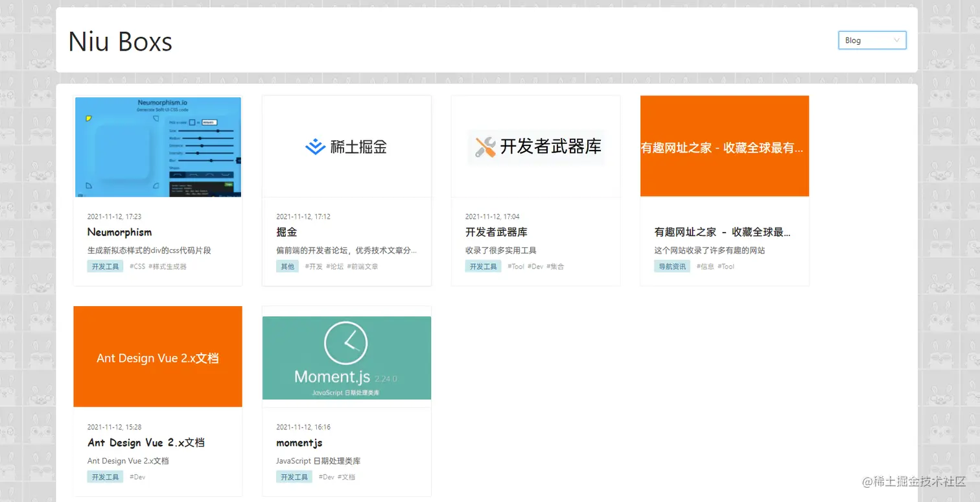Click the #信息 hashtag
Viewport: 980px width, 502px height.
click(x=705, y=267)
